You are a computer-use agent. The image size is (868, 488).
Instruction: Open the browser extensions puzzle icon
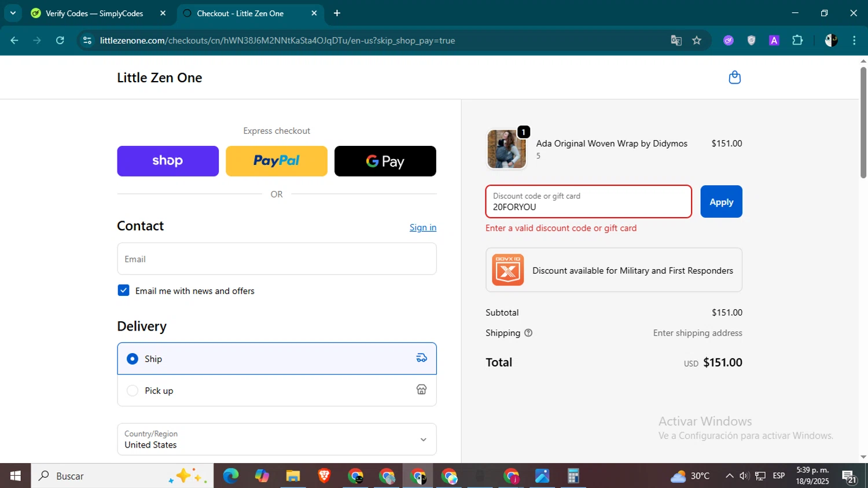(797, 41)
